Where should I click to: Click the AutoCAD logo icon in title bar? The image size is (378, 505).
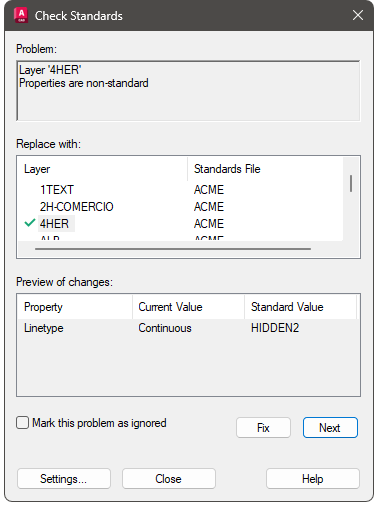pos(21,15)
